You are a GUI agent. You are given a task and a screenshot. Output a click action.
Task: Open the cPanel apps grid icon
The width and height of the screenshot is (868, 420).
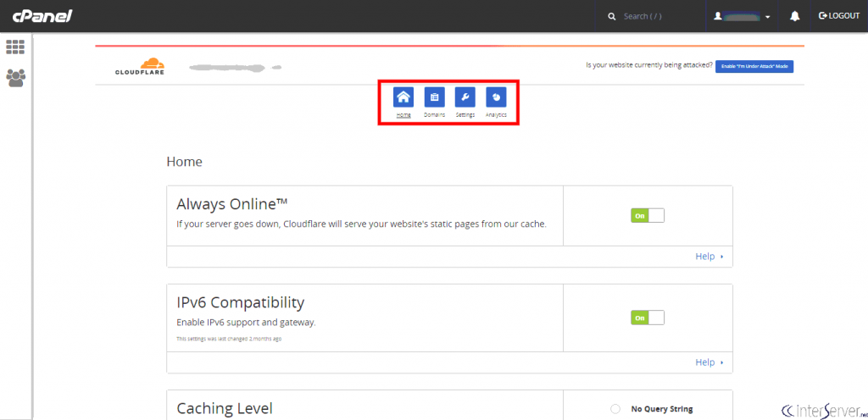point(15,47)
